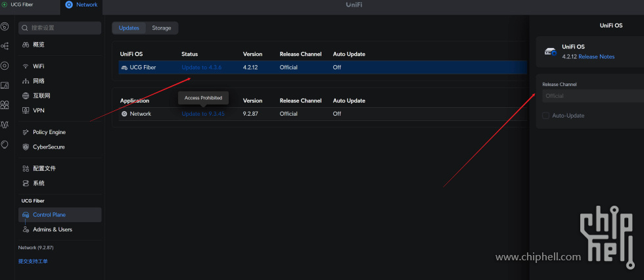Click the WiFi signal icon

tap(26, 66)
